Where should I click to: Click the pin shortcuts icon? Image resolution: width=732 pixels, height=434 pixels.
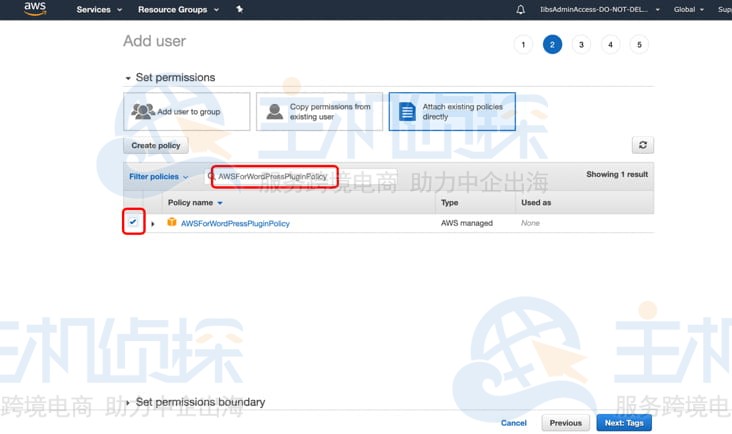coord(239,9)
